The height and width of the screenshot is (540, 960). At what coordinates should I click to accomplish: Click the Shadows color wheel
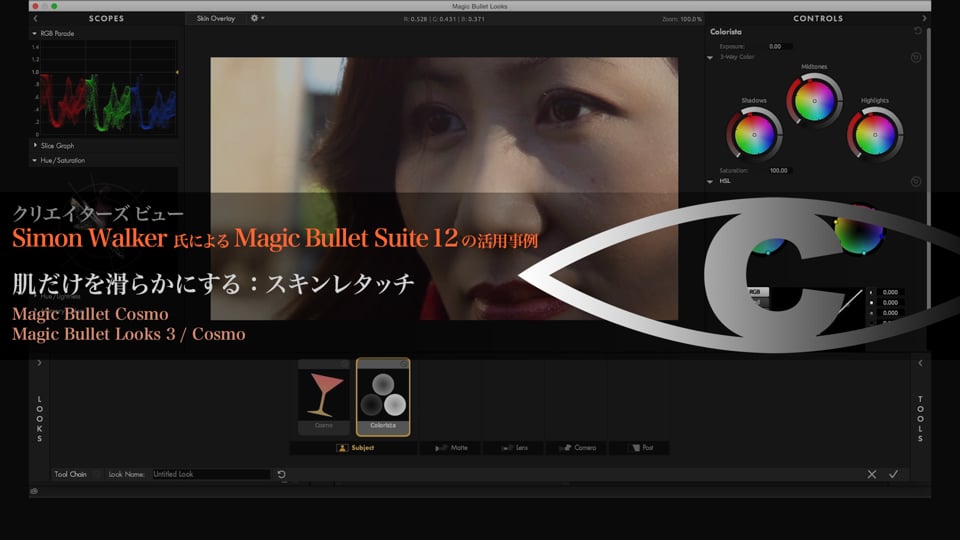tap(754, 135)
